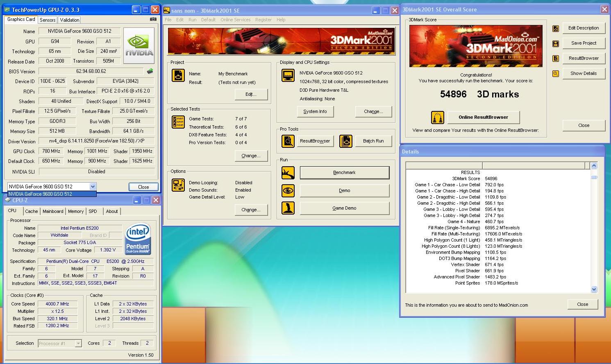Switch to the Validation tab in GPU-Z

(x=70, y=20)
